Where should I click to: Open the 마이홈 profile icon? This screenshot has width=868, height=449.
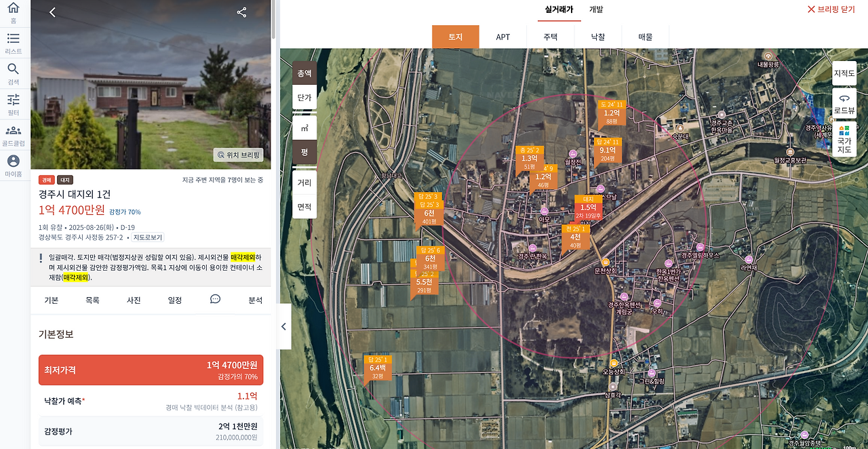click(13, 165)
